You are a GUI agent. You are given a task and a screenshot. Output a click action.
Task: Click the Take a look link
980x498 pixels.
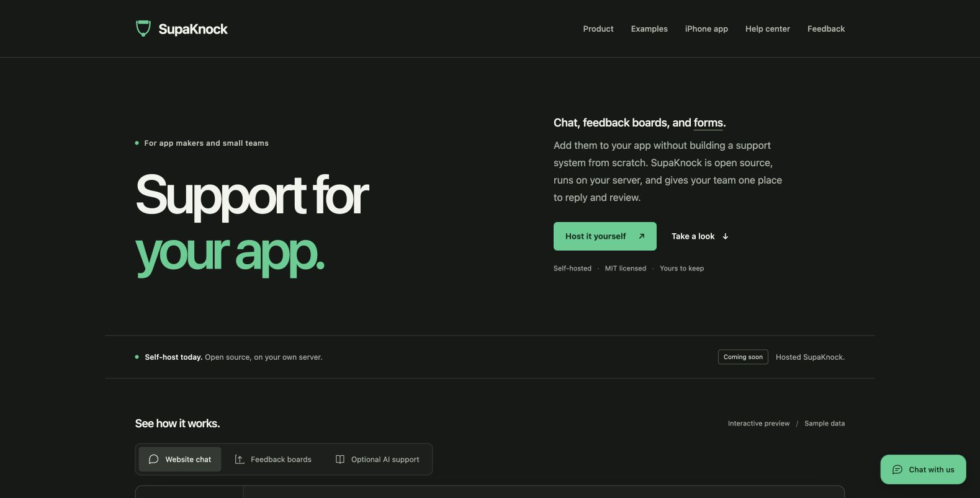tap(700, 236)
